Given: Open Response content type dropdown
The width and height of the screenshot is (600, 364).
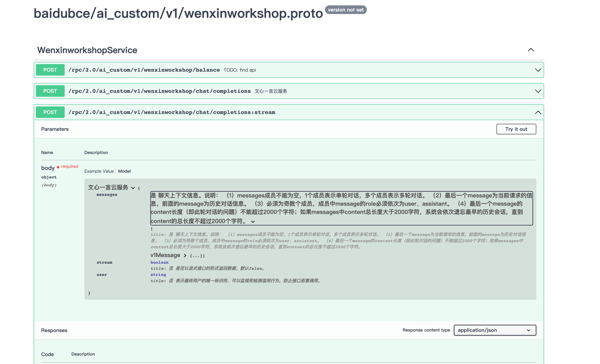Looking at the screenshot, I should [x=495, y=330].
